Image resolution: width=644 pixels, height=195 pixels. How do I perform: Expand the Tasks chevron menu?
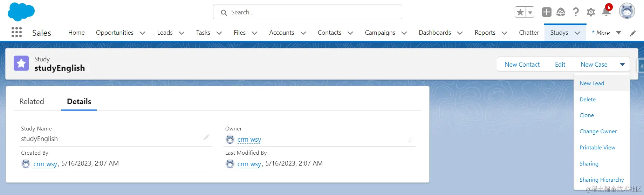coord(219,33)
